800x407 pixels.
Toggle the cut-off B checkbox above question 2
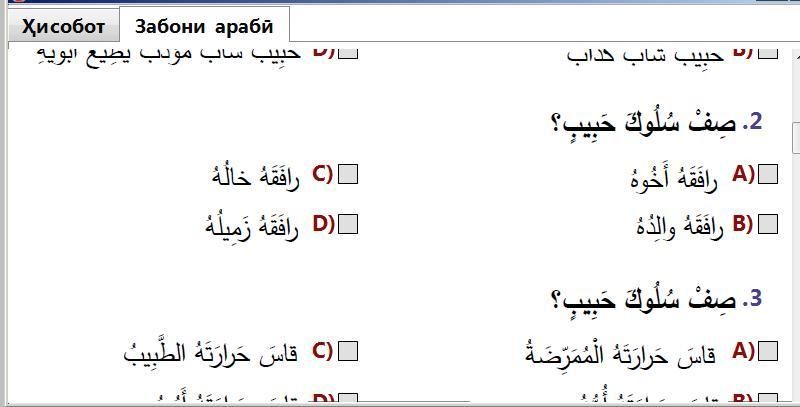pos(768,51)
